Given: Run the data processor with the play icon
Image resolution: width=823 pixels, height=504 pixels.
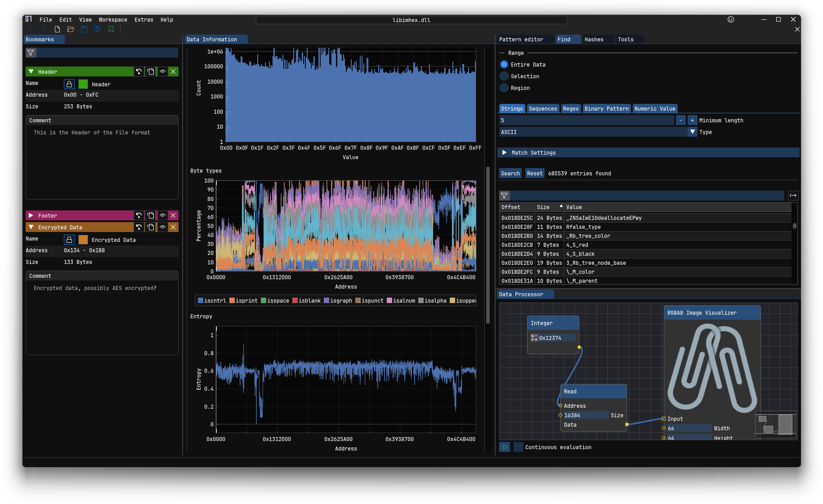Looking at the screenshot, I should point(505,447).
